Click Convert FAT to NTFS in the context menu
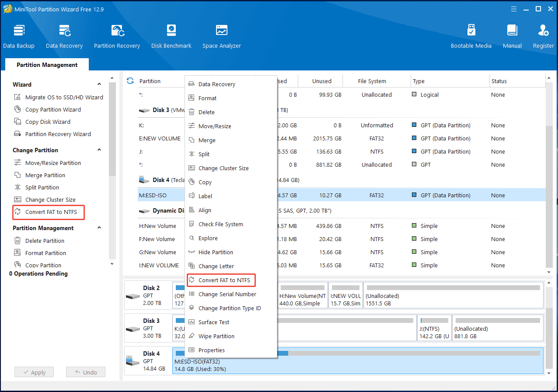Image resolution: width=558 pixels, height=392 pixels. (x=221, y=280)
